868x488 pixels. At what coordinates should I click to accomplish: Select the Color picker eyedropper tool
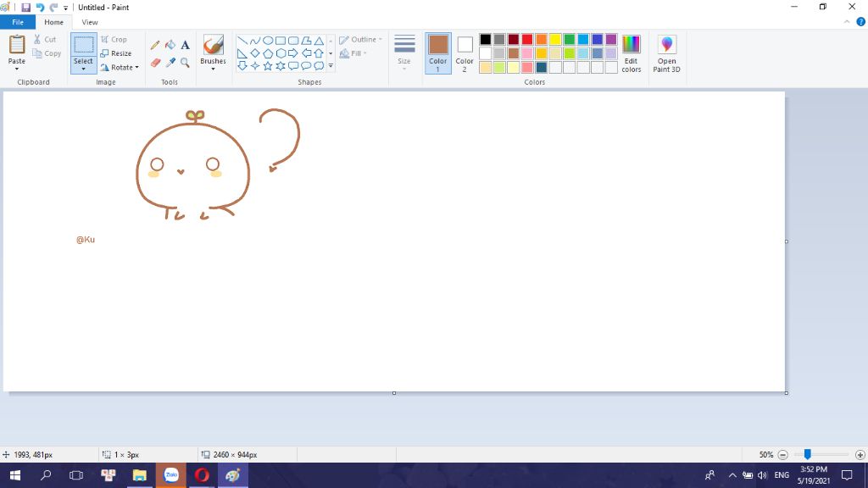point(170,63)
